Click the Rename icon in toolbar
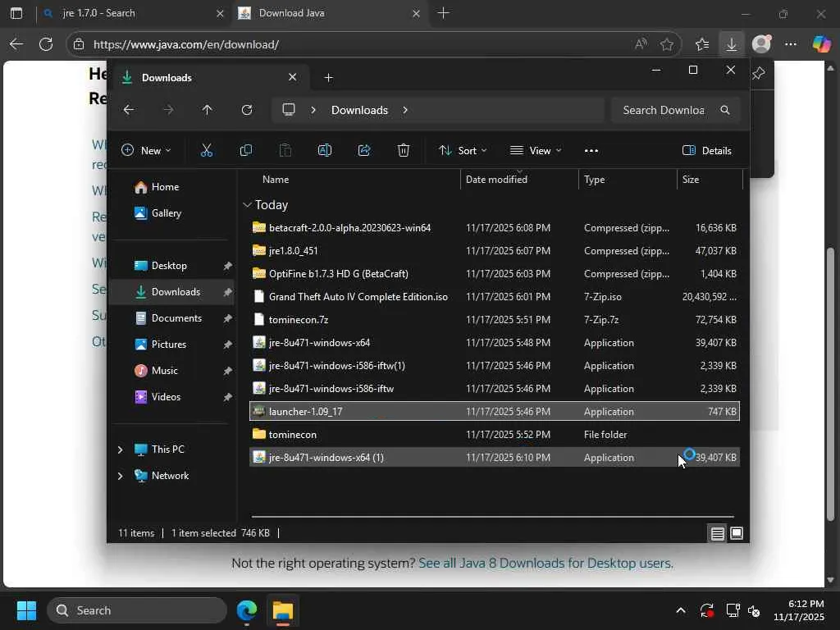Screen dimensions: 840x630 click(x=324, y=150)
